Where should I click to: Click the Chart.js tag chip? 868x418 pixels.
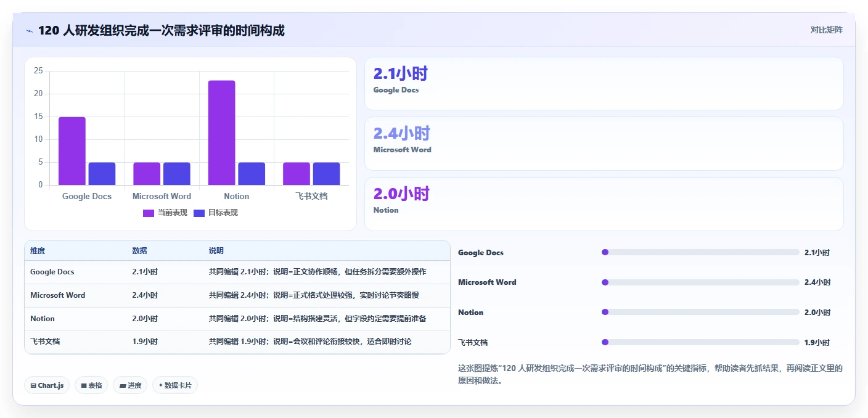point(47,385)
